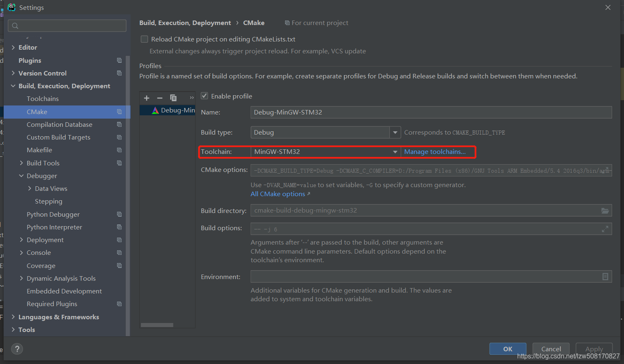The image size is (624, 364).
Task: Expand the Languages & Frameworks group
Action: coord(13,317)
